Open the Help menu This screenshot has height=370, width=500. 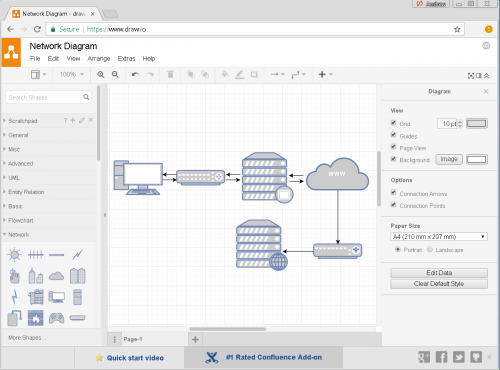tap(149, 59)
